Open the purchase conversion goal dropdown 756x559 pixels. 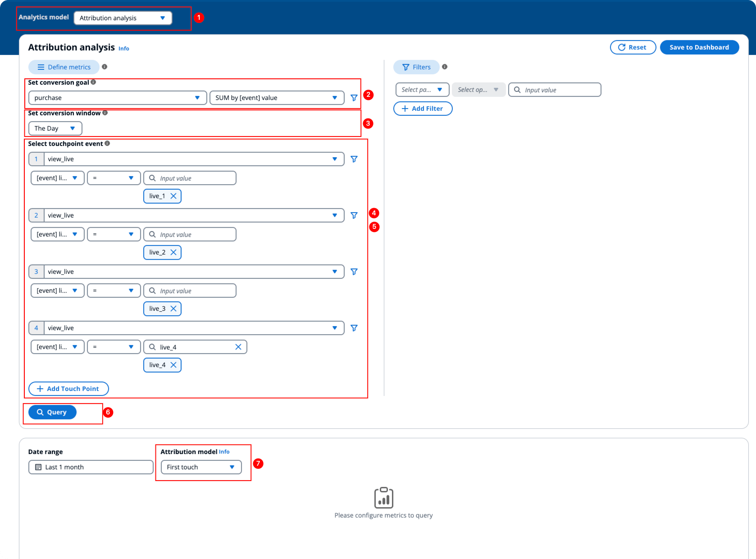click(x=118, y=98)
